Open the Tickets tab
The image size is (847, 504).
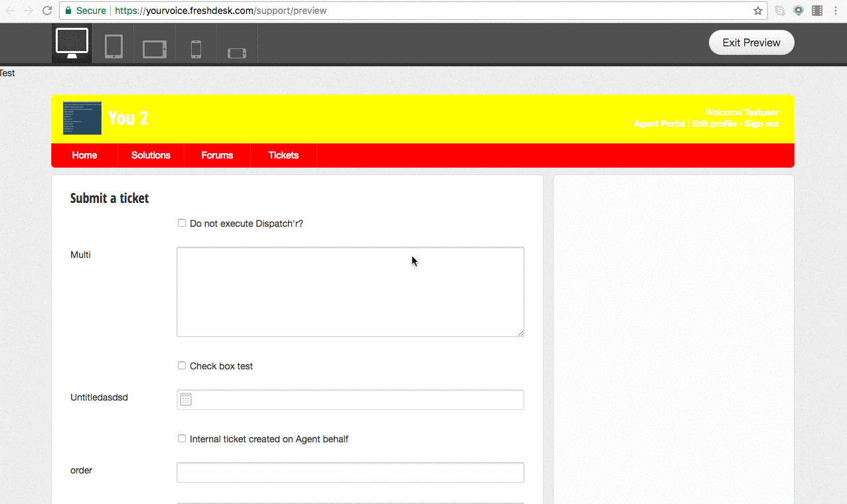(x=283, y=155)
